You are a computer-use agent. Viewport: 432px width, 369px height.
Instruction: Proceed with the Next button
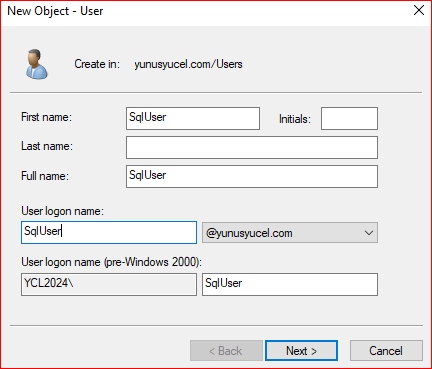302,351
